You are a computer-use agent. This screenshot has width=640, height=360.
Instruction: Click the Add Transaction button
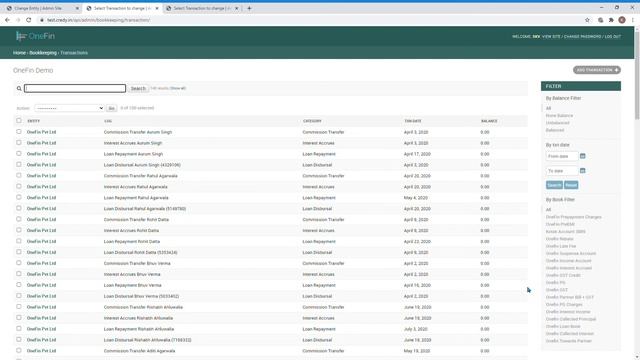(x=597, y=70)
